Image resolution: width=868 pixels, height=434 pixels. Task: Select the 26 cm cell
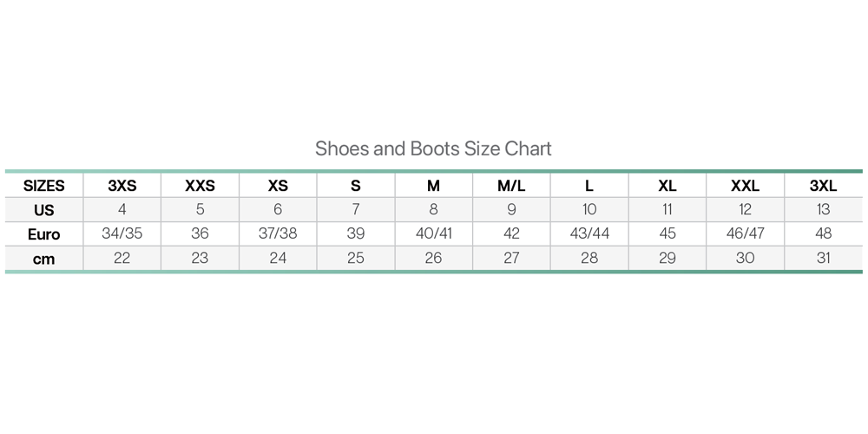tap(434, 258)
